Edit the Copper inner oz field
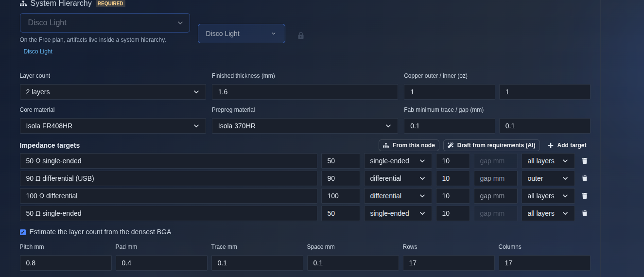The image size is (644, 277). (545, 92)
